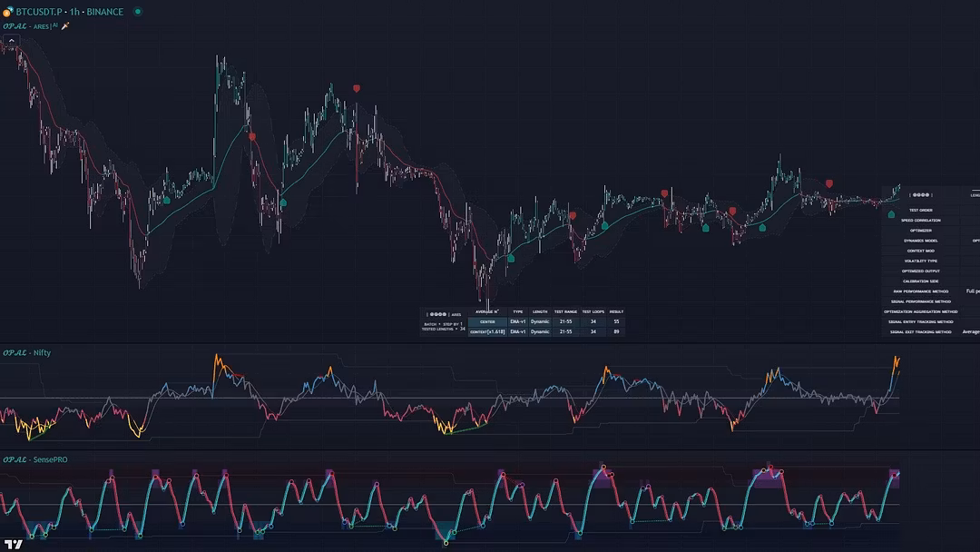Click the four-dot ARES logo in table
This screenshot has width=980, height=552.
(x=438, y=314)
